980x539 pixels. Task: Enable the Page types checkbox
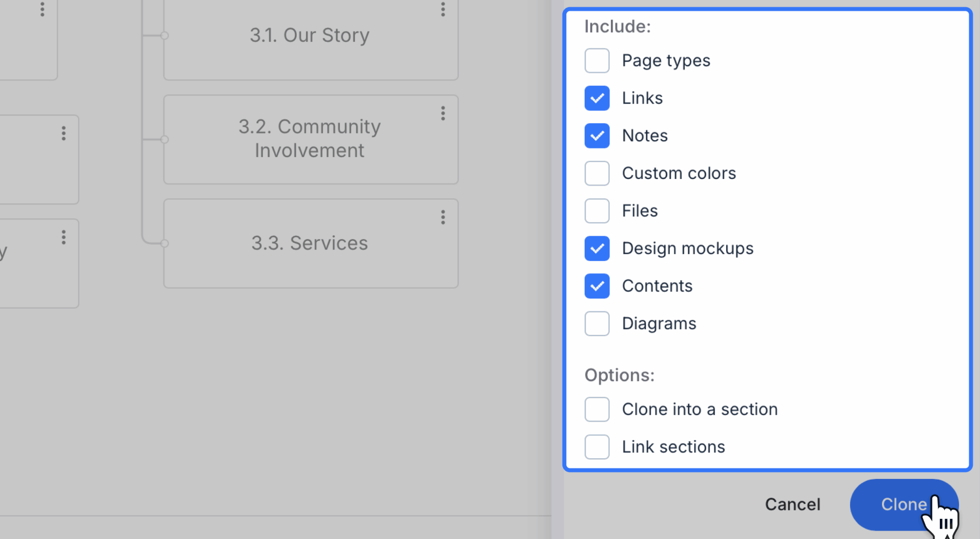(597, 61)
